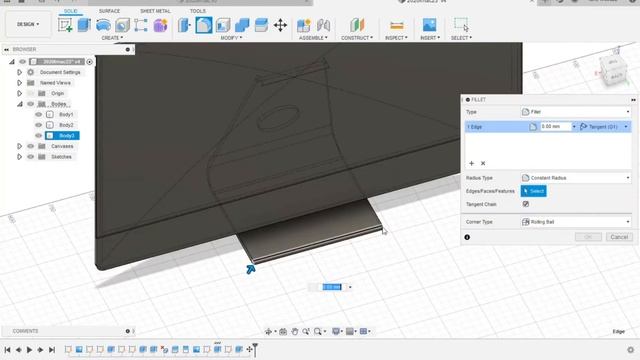This screenshot has width=640, height=360.
Task: Open the Corner Type Rolling Ball dropdown
Action: click(x=576, y=222)
